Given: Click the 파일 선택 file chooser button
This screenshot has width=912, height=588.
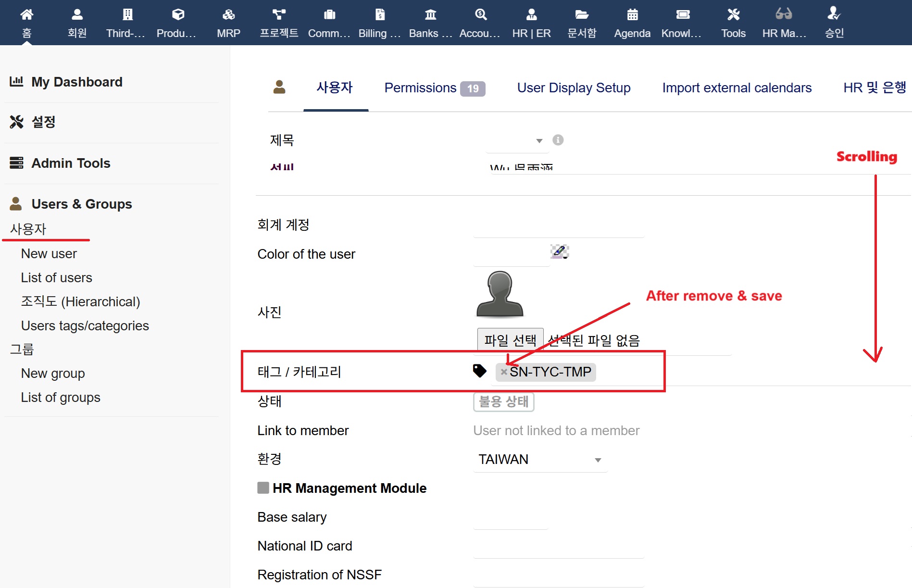Looking at the screenshot, I should point(510,340).
